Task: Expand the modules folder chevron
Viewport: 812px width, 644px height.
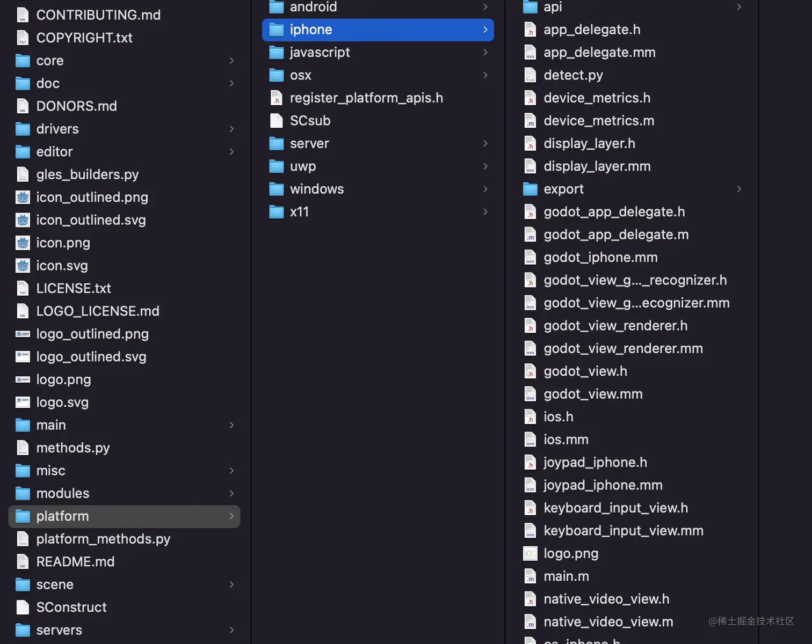Action: tap(231, 493)
